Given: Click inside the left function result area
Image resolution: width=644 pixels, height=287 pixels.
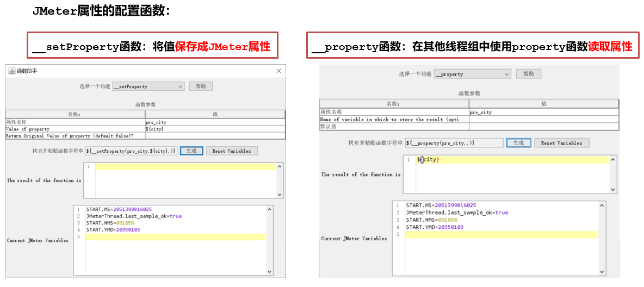Looking at the screenshot, I should (183, 180).
